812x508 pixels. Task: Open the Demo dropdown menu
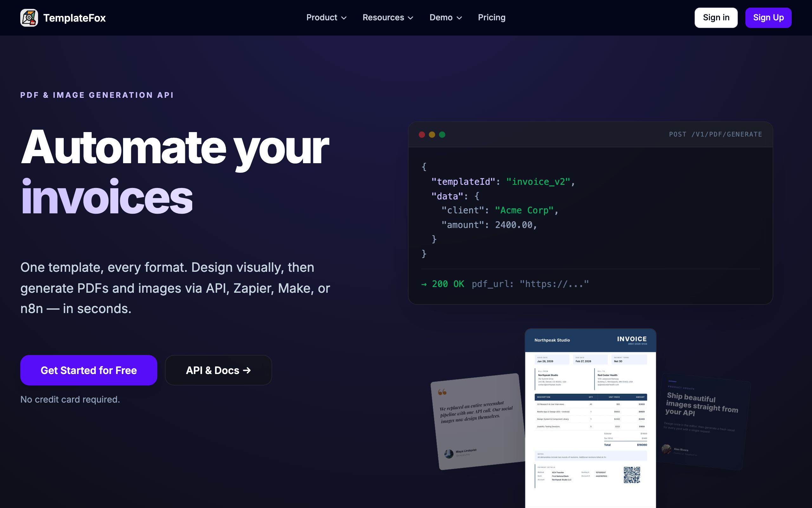pos(446,17)
